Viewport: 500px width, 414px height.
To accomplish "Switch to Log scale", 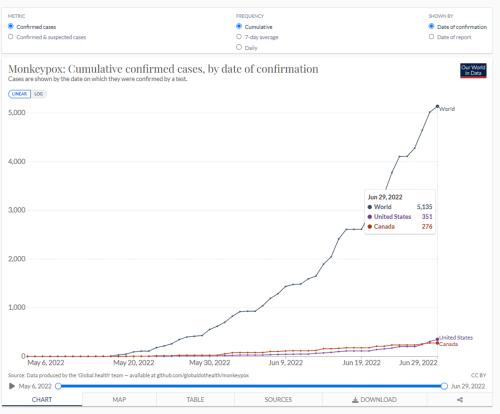I will [x=39, y=94].
